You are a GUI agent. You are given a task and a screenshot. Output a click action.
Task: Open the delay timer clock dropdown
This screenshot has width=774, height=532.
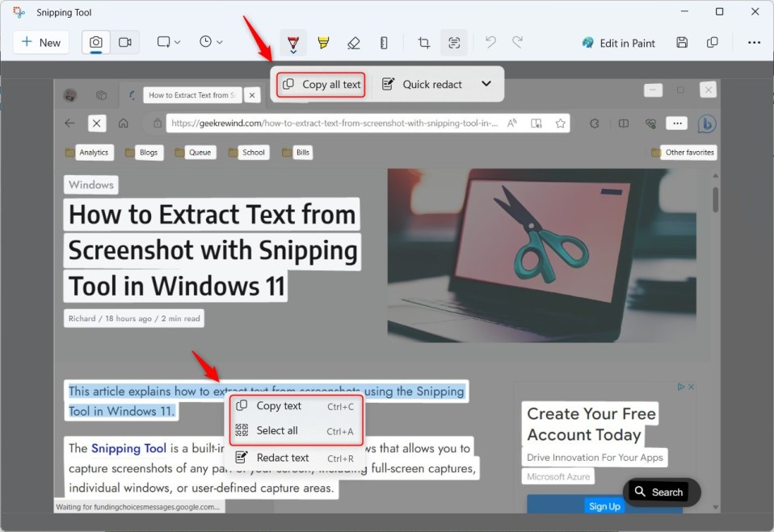[211, 43]
